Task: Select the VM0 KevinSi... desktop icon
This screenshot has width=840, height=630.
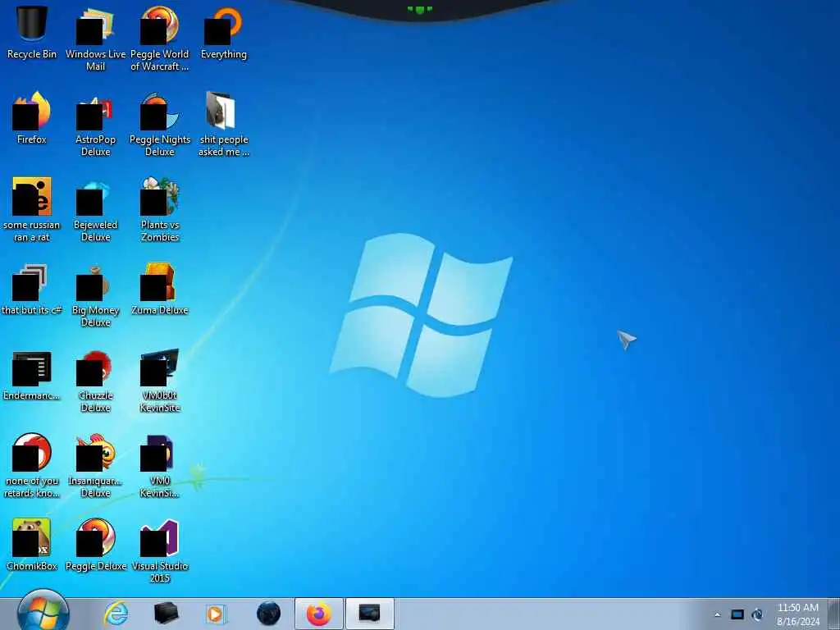Action: click(160, 465)
